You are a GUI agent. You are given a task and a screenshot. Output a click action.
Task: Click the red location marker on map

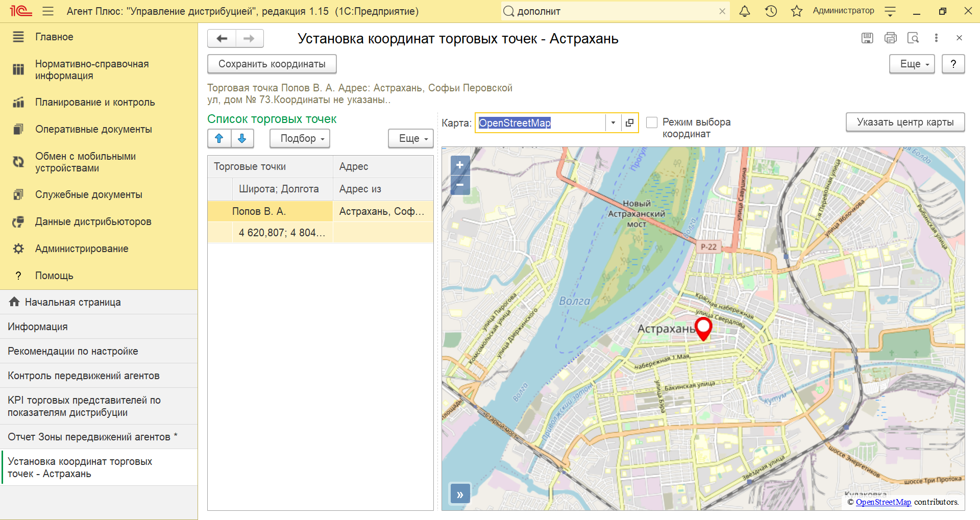pos(703,328)
